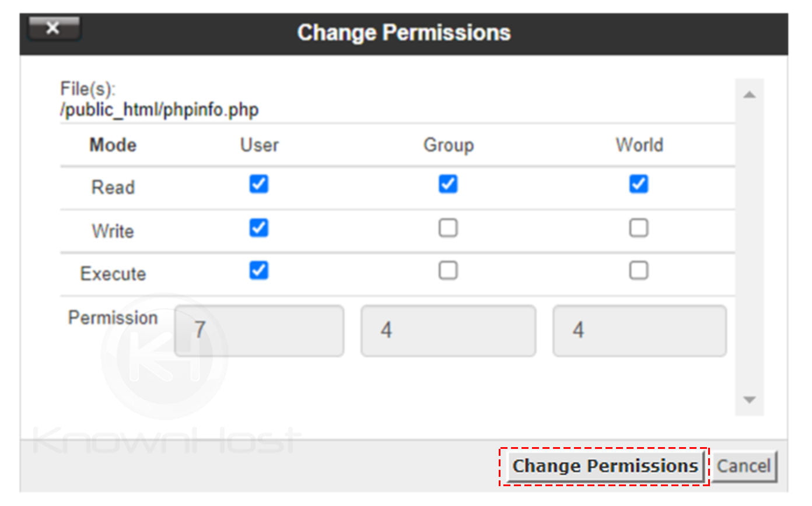Screen dimensions: 812x506
Task: Enable Write permission for World
Action: [639, 227]
